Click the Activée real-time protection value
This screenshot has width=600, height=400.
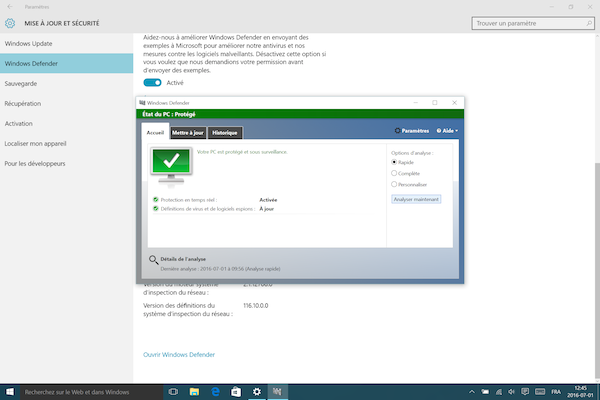coord(268,200)
